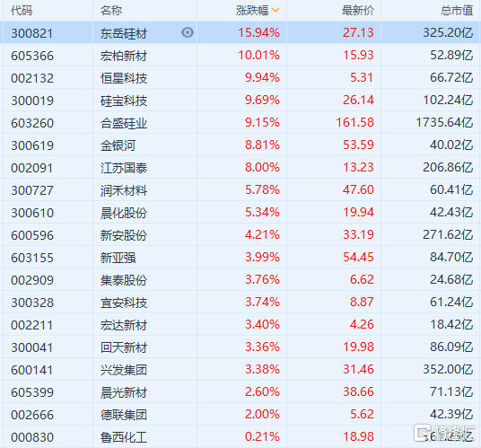Click the watch eye icon beside 东岳硅材
The image size is (481, 448).
click(x=188, y=32)
